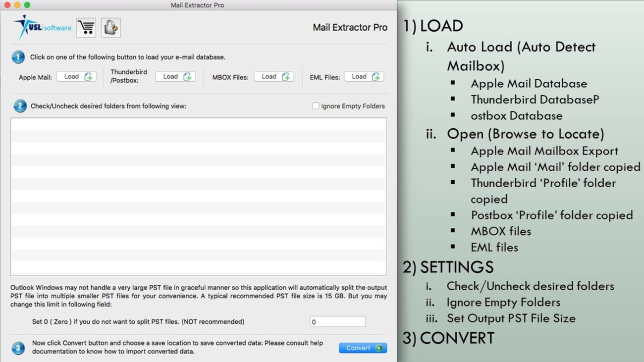Click "Check/Uncheck desired folders from following view:" text
Screen dimensions: 644x362
[108, 106]
